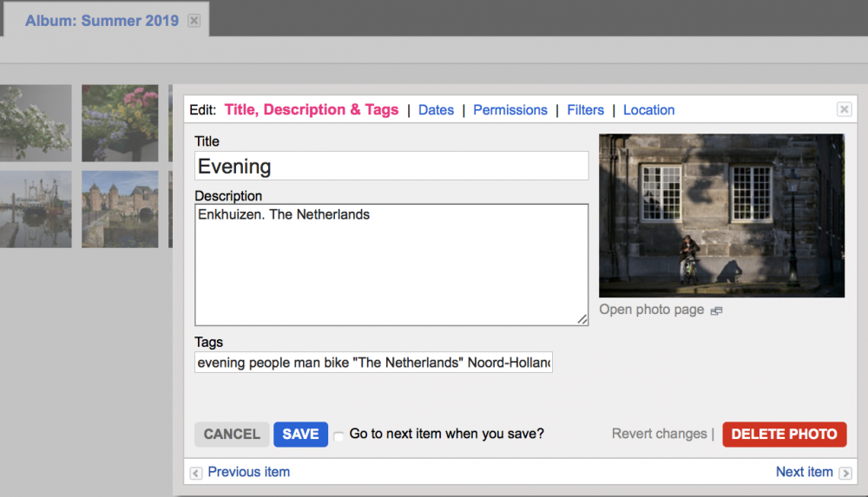Select the white blossoms thumbnail in album
Image resolution: width=868 pixels, height=497 pixels.
pyautogui.click(x=36, y=123)
